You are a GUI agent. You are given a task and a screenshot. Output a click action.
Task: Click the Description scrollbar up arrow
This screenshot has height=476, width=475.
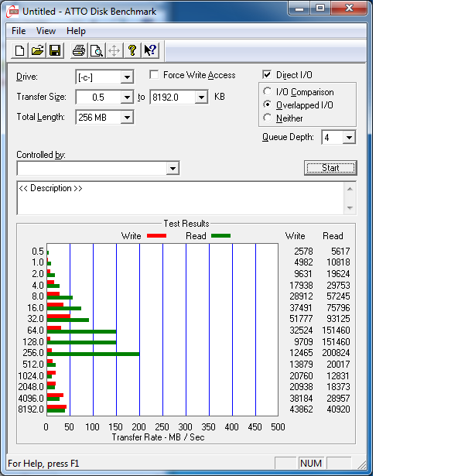coord(350,189)
